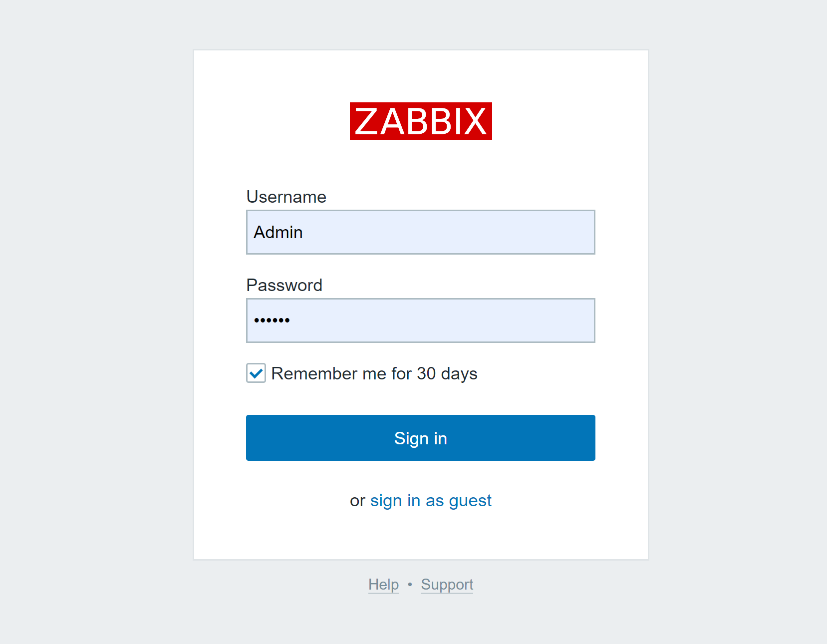Open the Support link

click(x=447, y=585)
